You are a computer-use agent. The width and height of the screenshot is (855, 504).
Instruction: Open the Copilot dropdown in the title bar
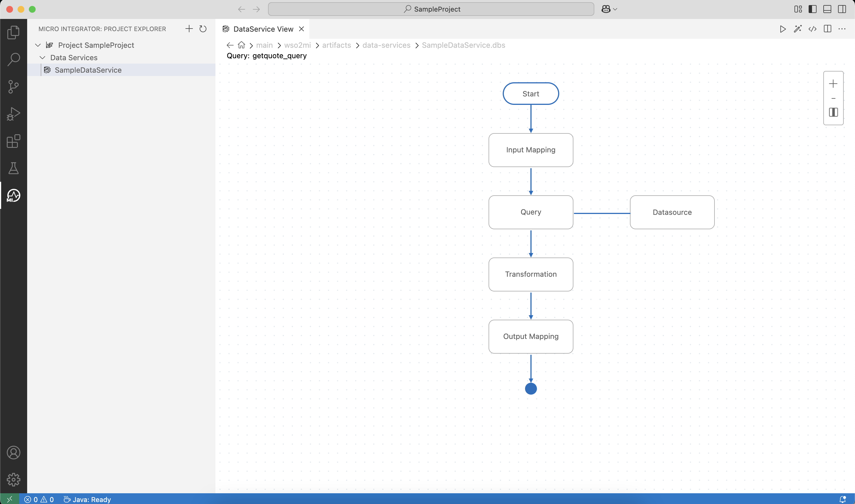click(609, 9)
